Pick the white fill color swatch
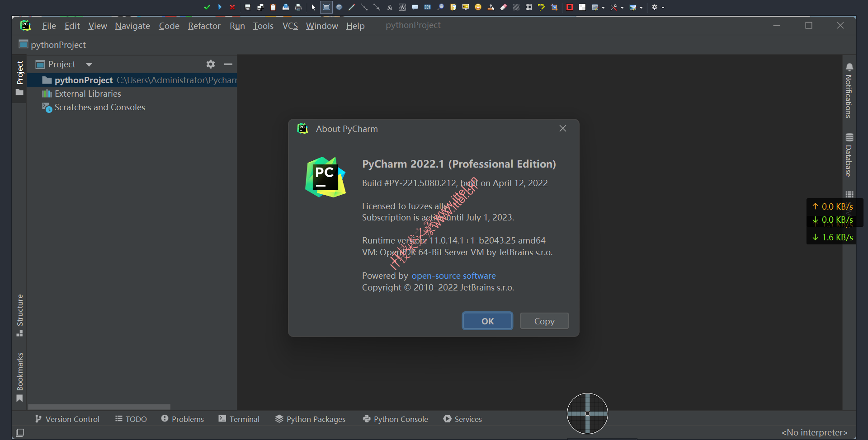This screenshot has width=868, height=440. pos(582,7)
